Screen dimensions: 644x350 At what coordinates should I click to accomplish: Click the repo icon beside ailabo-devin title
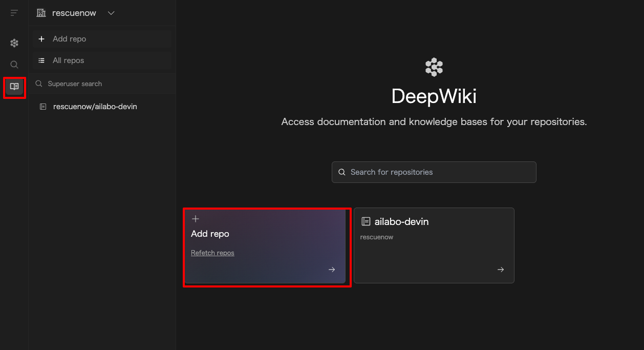(366, 222)
